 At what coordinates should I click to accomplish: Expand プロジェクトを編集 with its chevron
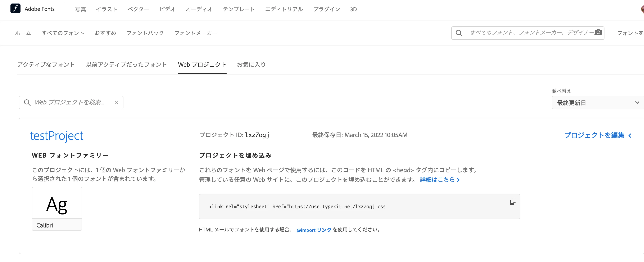[630, 136]
